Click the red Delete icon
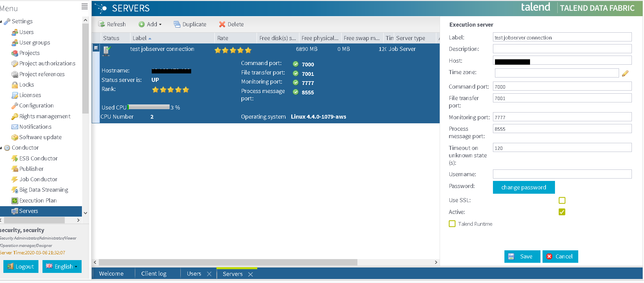 (222, 24)
